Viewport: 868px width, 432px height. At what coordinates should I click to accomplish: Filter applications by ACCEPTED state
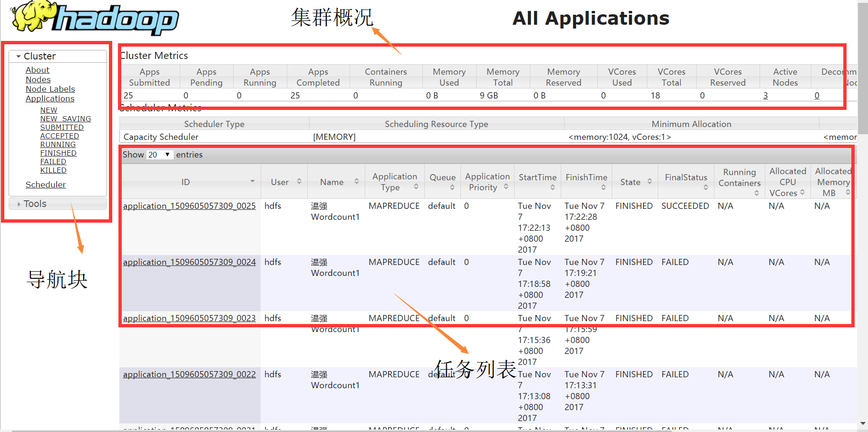[59, 136]
